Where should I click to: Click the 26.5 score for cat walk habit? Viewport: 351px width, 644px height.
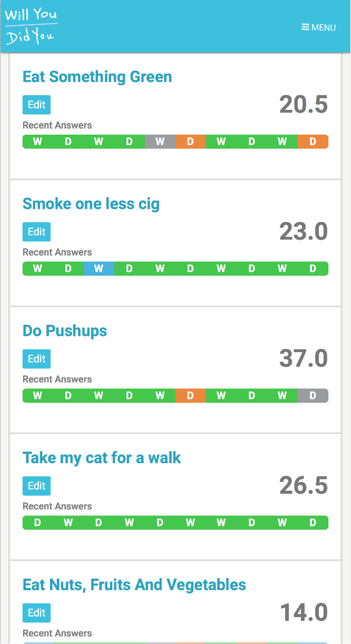[x=303, y=485]
